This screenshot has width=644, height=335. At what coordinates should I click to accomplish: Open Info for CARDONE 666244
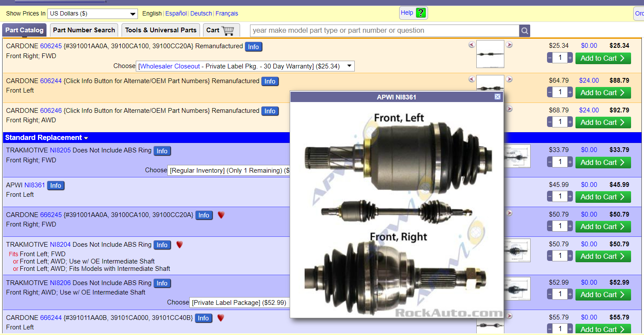(x=203, y=318)
